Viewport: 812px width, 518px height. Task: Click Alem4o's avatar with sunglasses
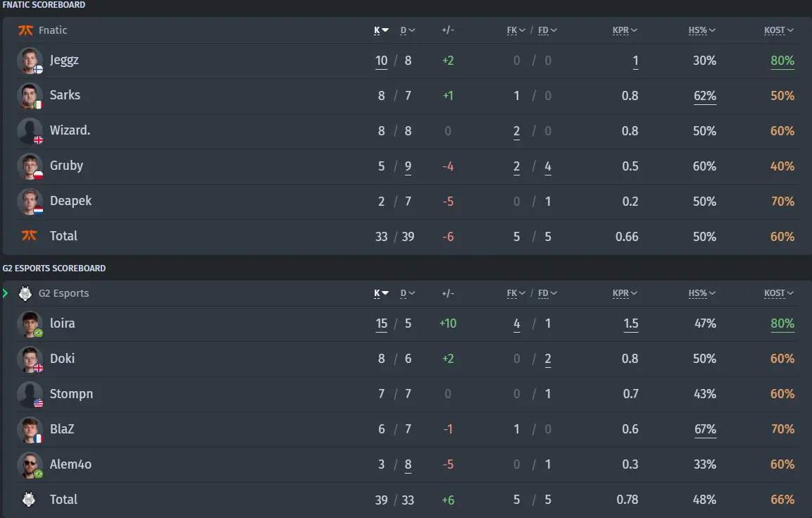click(x=30, y=464)
